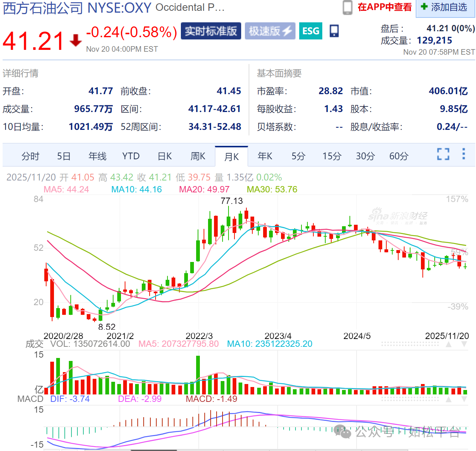The height and width of the screenshot is (451, 476).
Task: Select the 60分 interval tab
Action: [399, 156]
